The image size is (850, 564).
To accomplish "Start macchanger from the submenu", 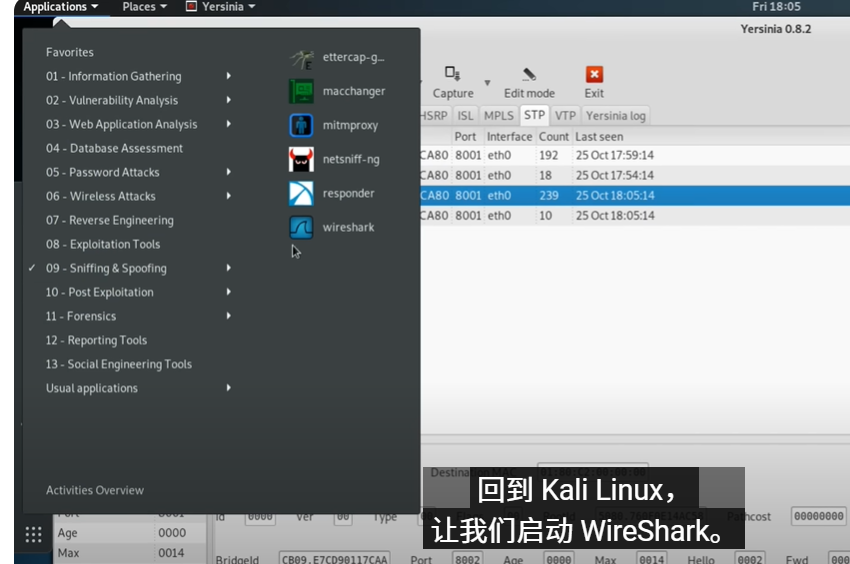I will 301,91.
